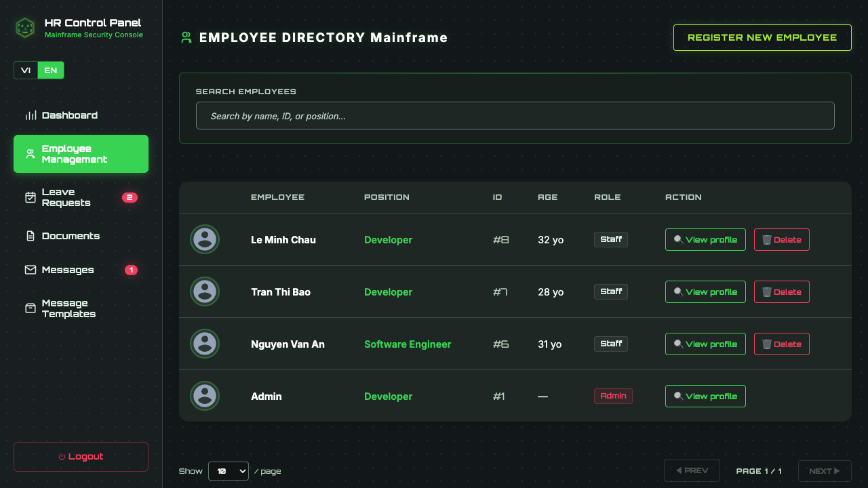This screenshot has height=488, width=868.
Task: Click Nguyen Van An's avatar
Action: coord(205,344)
